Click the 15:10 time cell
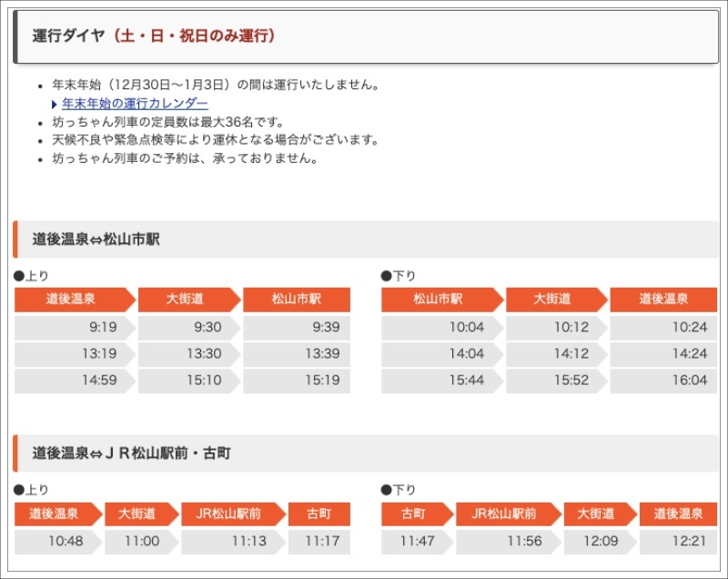This screenshot has width=728, height=579. pos(189,381)
